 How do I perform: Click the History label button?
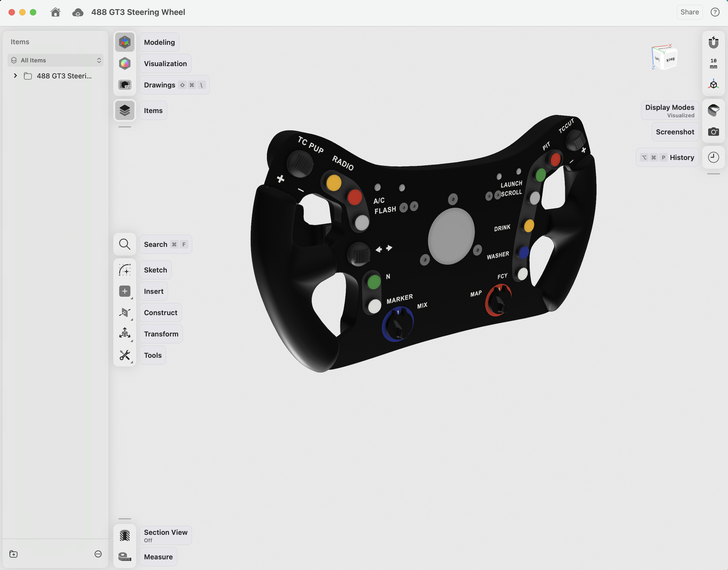pyautogui.click(x=667, y=158)
